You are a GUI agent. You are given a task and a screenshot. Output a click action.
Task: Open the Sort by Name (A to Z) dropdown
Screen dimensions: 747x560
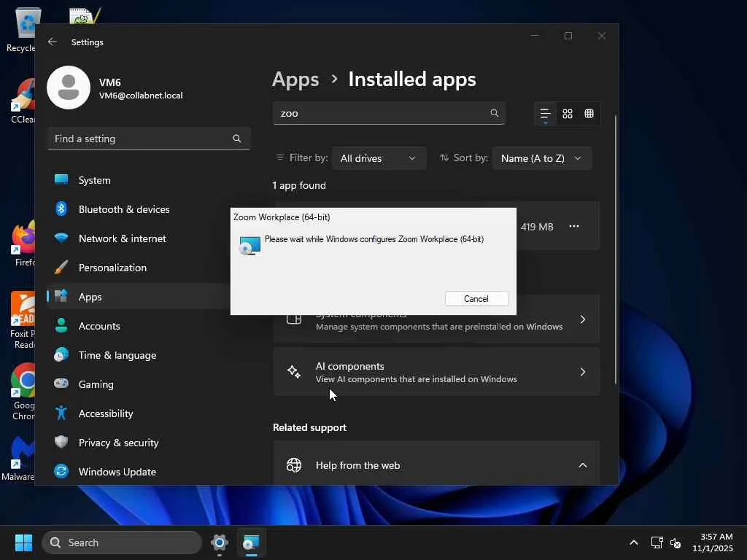pos(542,158)
